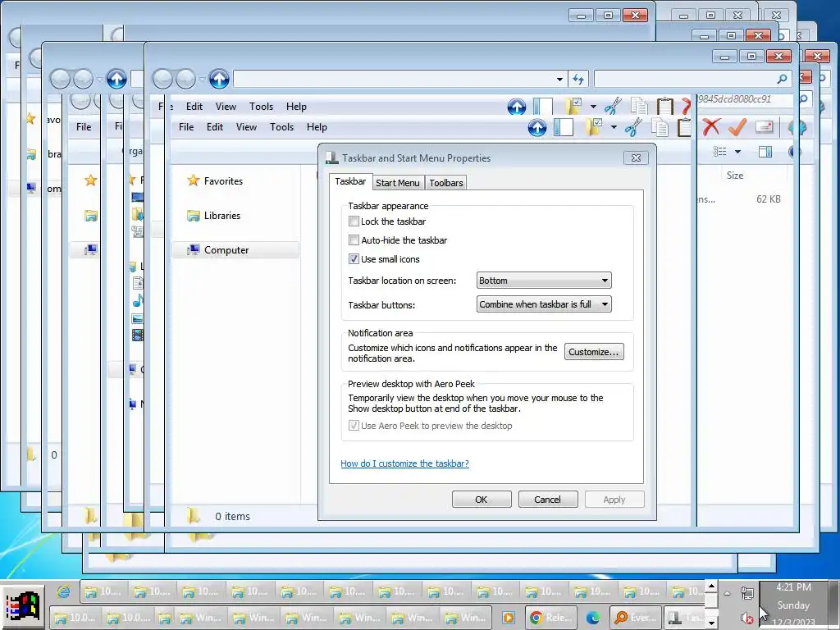Click pane layout icon in behind window's toolbar

543,107
